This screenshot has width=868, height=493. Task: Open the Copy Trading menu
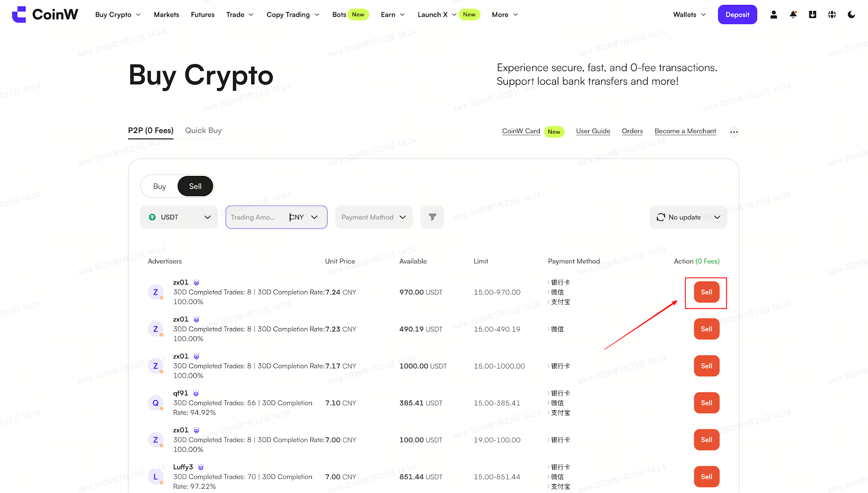293,15
